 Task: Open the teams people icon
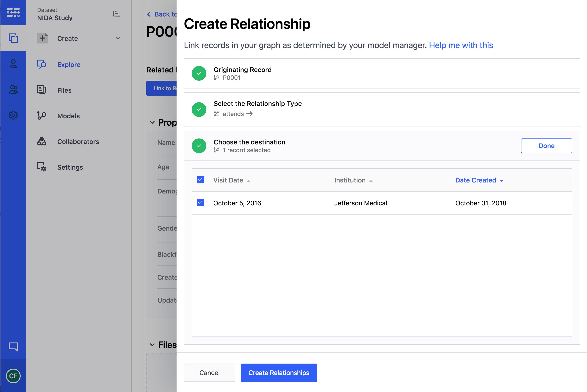[x=13, y=89]
